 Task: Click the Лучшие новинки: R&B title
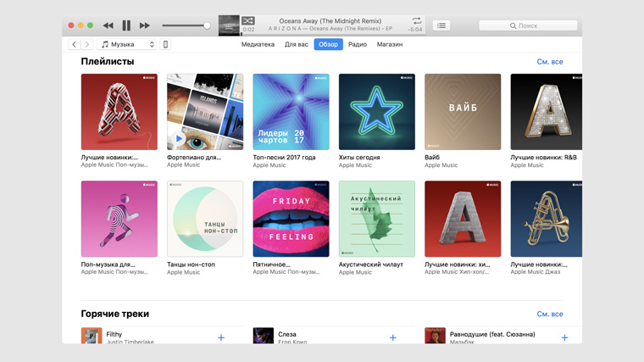click(543, 158)
